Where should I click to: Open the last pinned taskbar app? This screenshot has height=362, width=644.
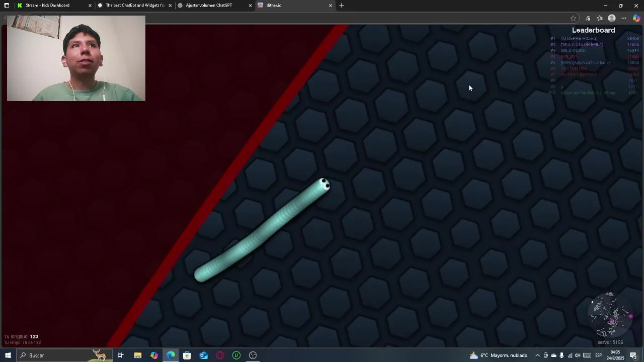(x=253, y=355)
